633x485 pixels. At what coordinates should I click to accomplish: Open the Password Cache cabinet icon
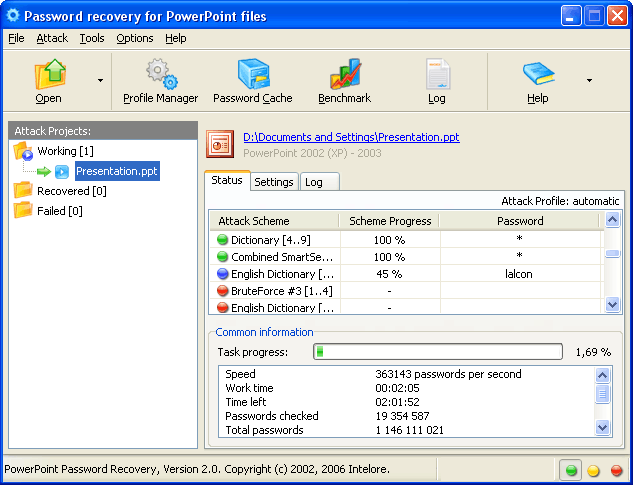(253, 74)
